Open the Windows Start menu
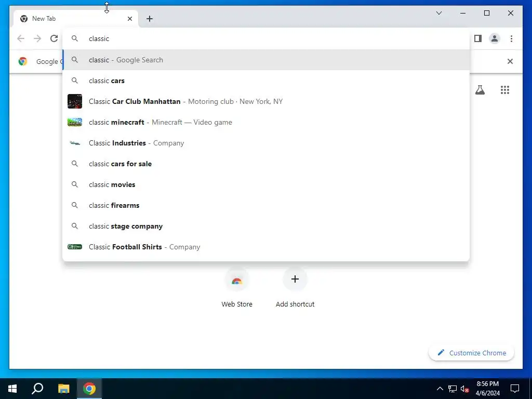 coord(12,389)
